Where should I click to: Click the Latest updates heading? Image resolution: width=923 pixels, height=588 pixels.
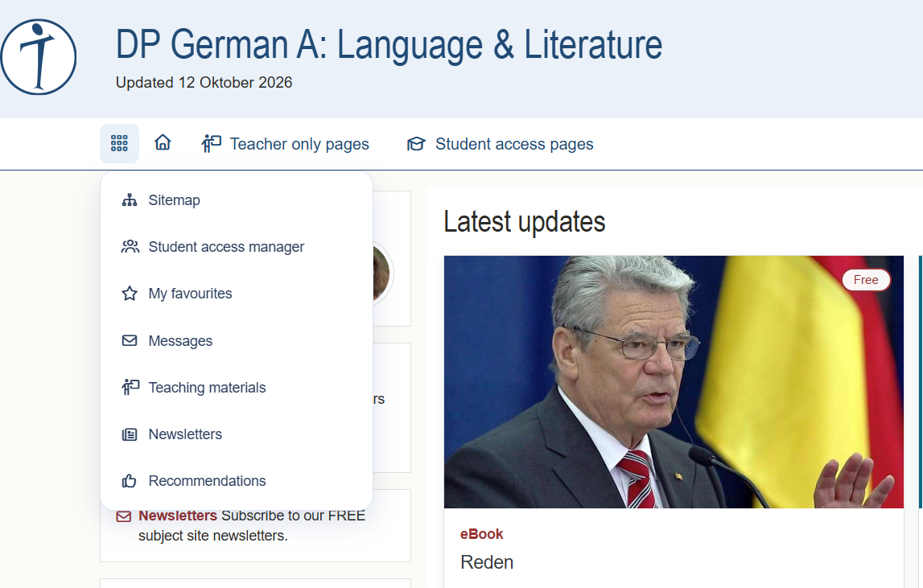[525, 222]
